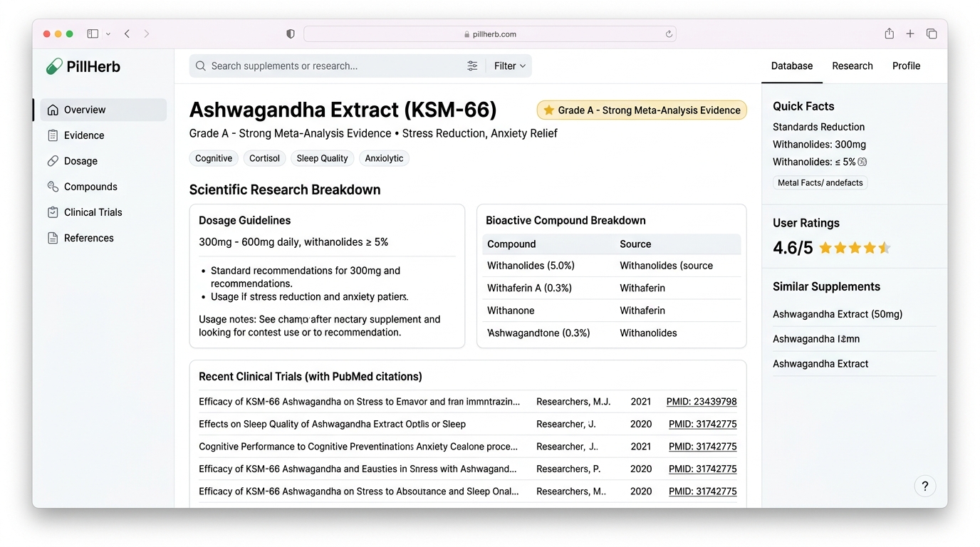Focus the search supplements input field

[335, 66]
